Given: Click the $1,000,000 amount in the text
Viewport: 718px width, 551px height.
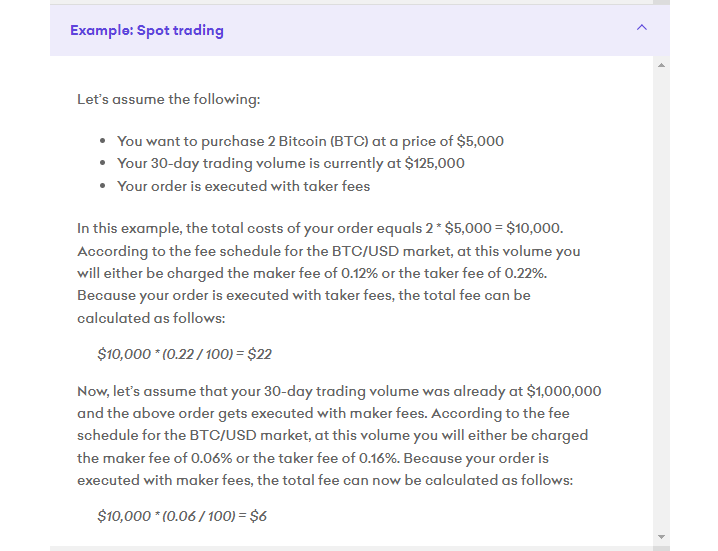Looking at the screenshot, I should point(564,391).
